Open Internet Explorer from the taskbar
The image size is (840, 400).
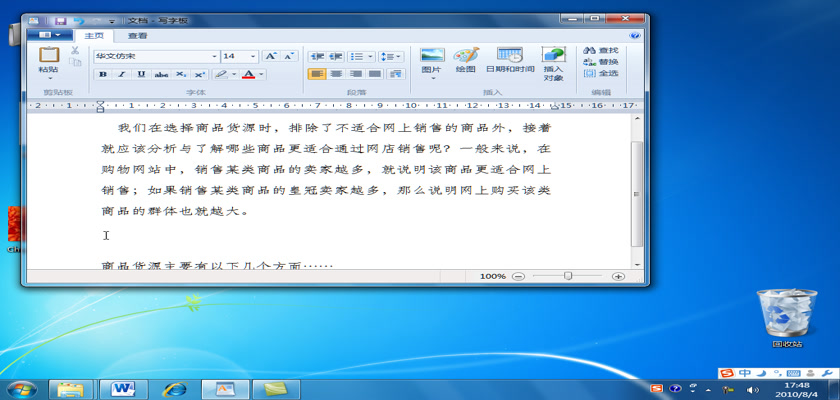pyautogui.click(x=175, y=388)
